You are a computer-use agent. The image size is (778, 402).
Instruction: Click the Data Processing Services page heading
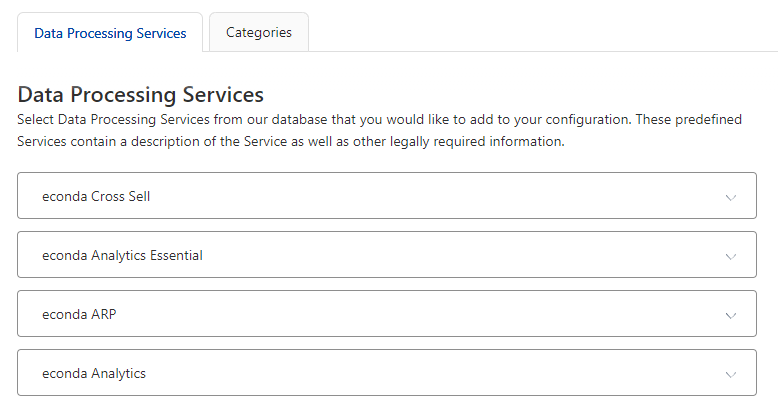141,95
